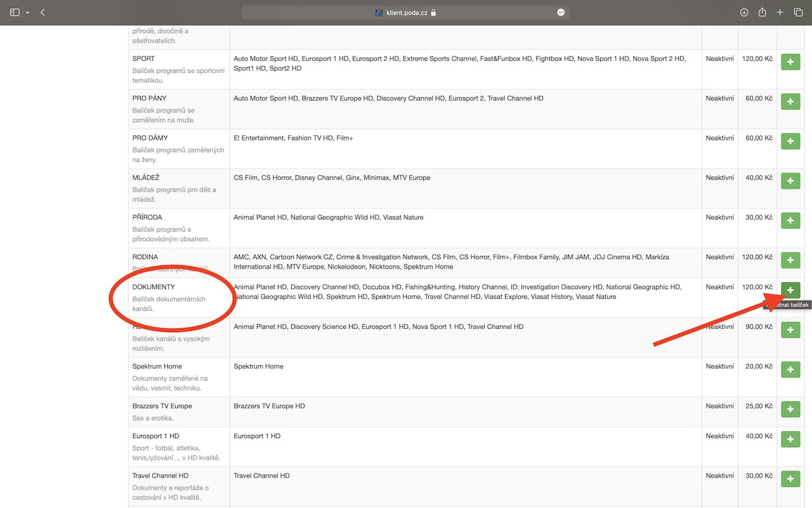Select the SPORT package name
Screen dimensions: 812x508
(x=143, y=58)
